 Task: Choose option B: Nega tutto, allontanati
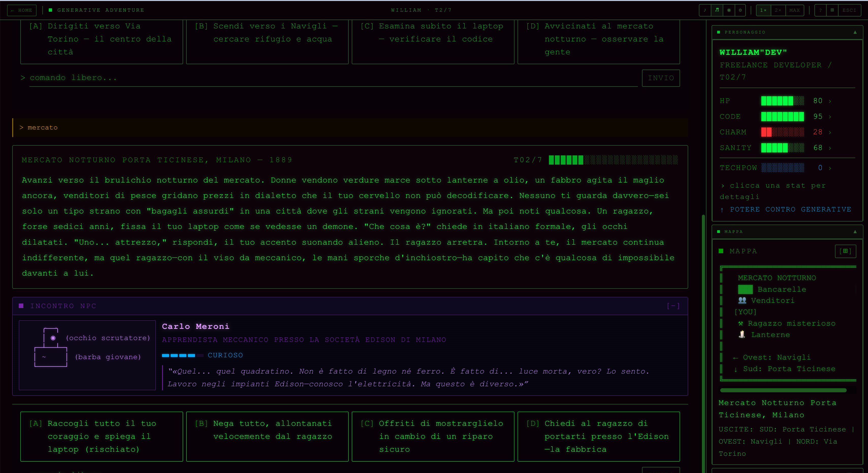tap(267, 436)
